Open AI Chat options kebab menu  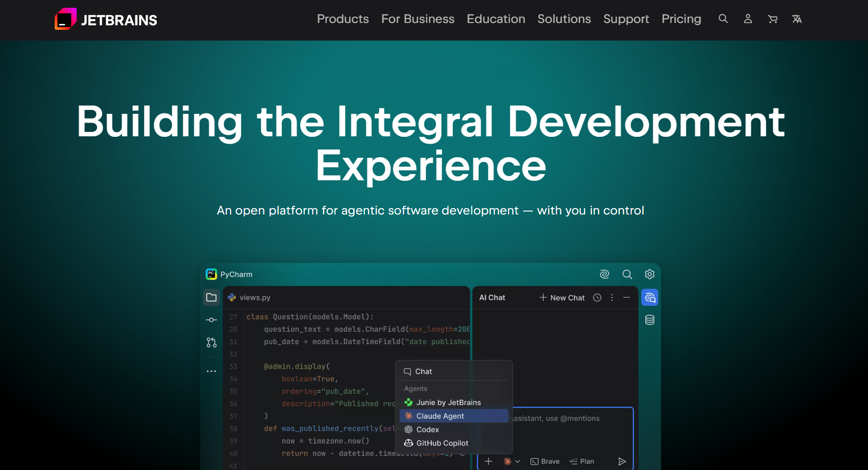pyautogui.click(x=612, y=298)
